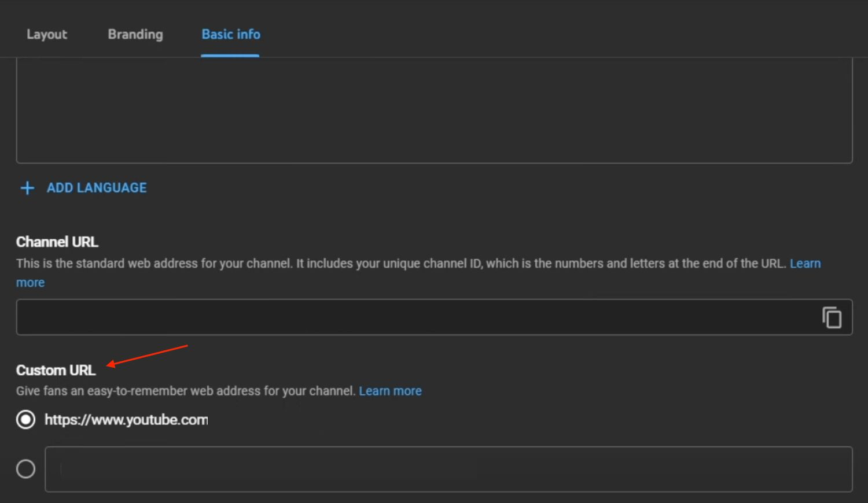Select the empty custom URL radio button

pyautogui.click(x=25, y=469)
